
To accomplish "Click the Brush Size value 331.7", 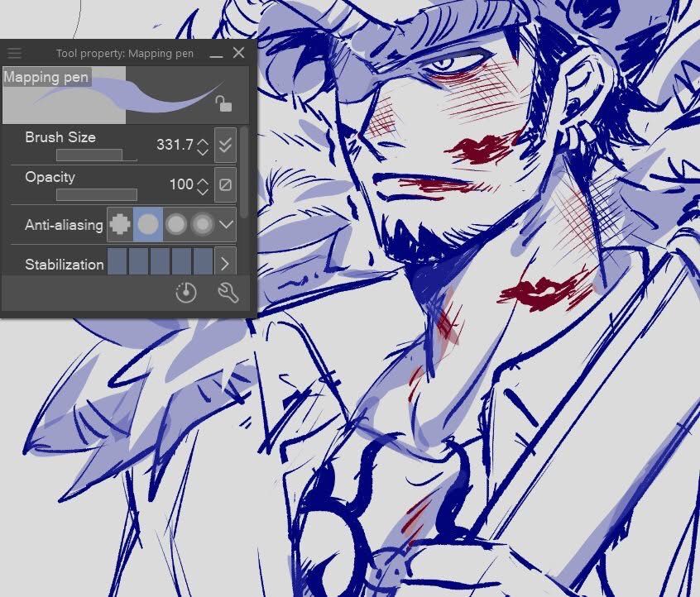I will tap(175, 145).
